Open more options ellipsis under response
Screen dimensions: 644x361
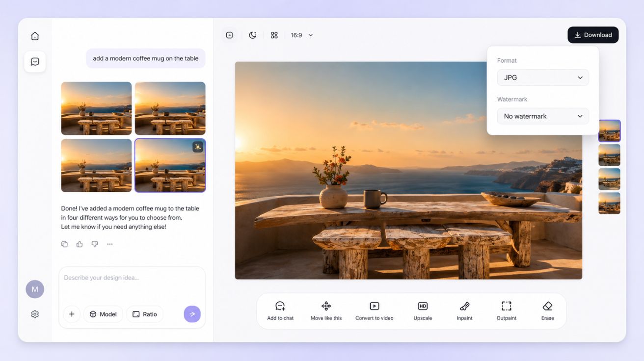(110, 244)
